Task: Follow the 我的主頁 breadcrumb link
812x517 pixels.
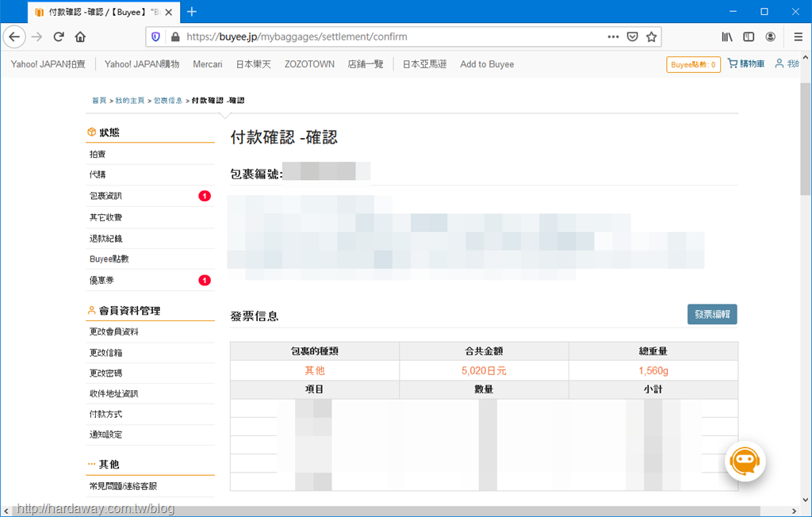Action: pos(130,101)
